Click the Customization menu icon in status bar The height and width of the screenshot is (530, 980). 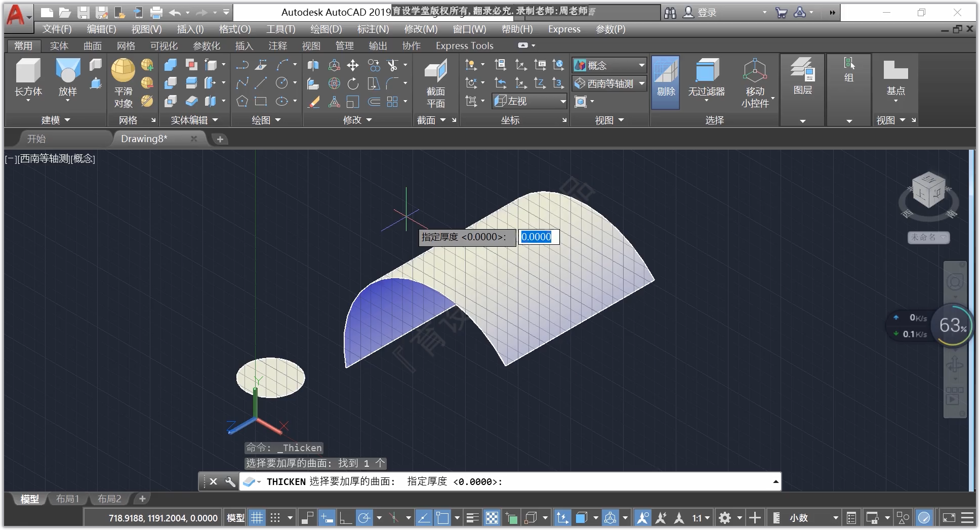(967, 518)
